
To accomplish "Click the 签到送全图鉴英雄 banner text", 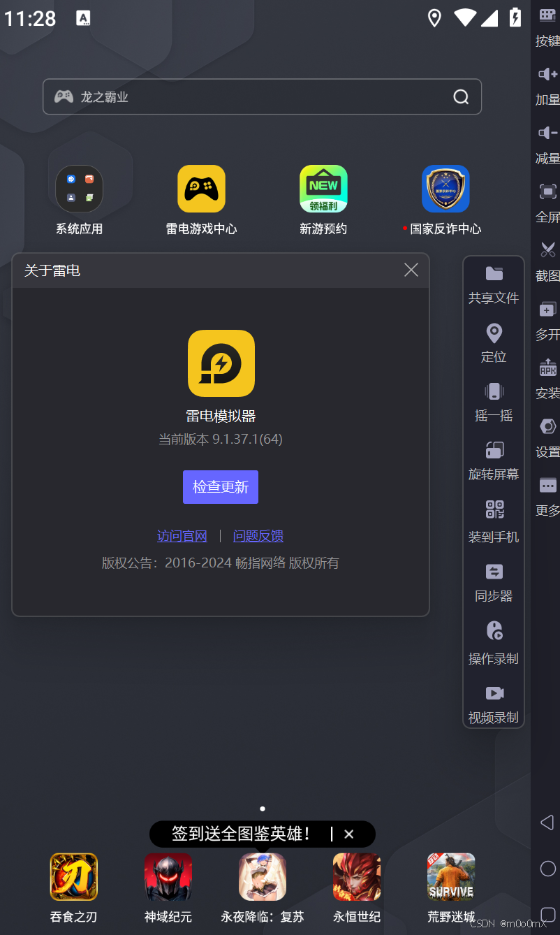I will click(242, 834).
